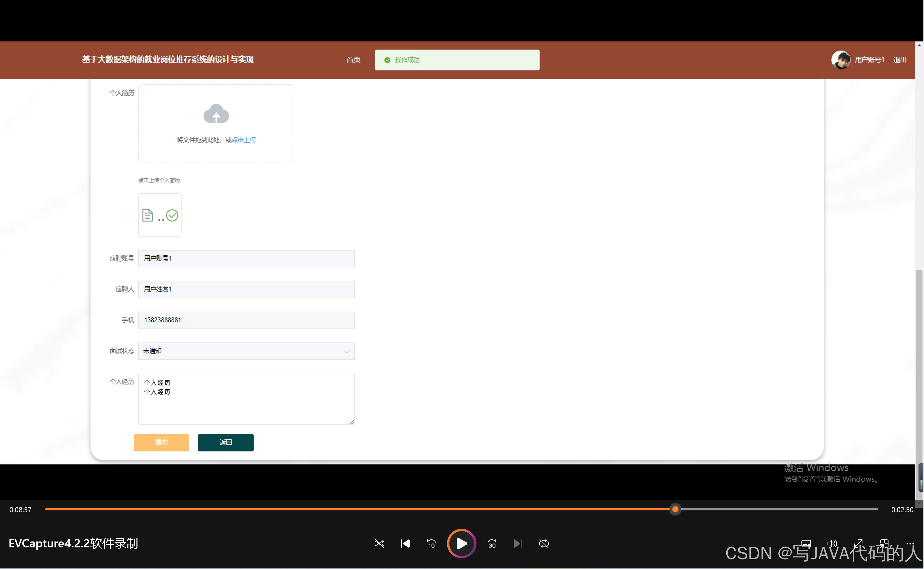Viewport: 924px width, 569px height.
Task: Toggle repeat mode in the player
Action: [x=544, y=544]
